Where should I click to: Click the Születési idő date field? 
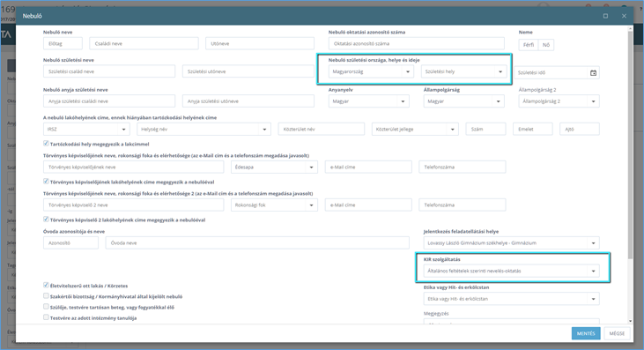(x=551, y=72)
